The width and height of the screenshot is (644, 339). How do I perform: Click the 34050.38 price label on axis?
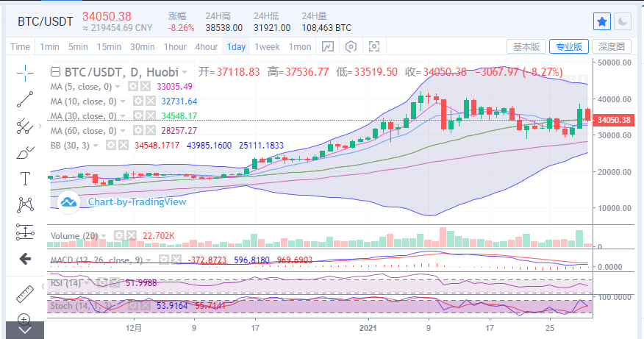(x=614, y=120)
